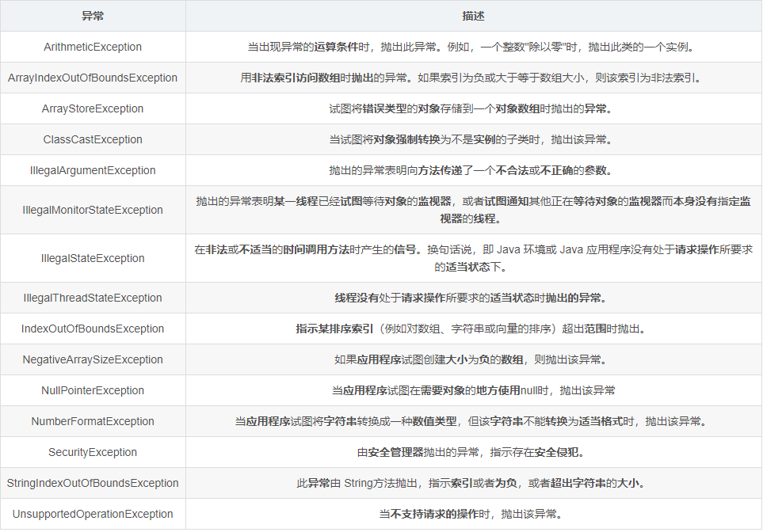Click the NumberFormatException cell
Image resolution: width=763 pixels, height=532 pixels.
(93, 421)
